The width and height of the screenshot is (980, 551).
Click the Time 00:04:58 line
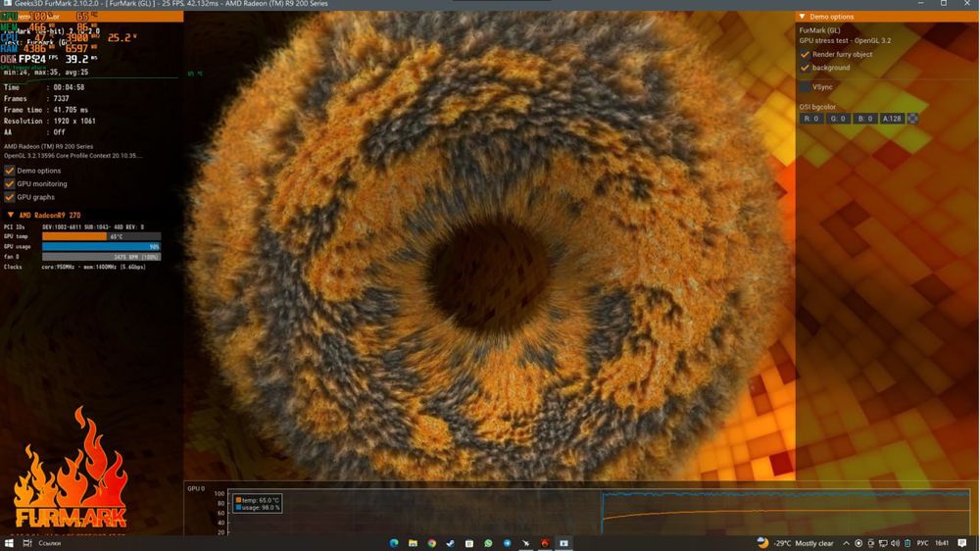click(44, 87)
